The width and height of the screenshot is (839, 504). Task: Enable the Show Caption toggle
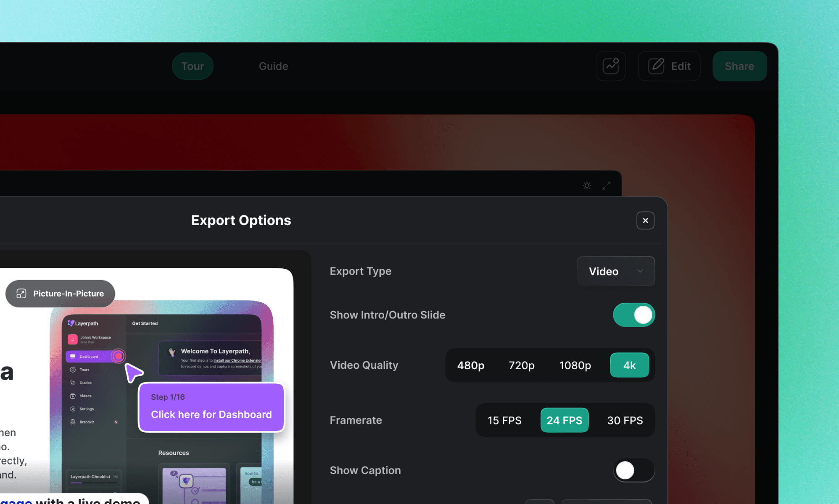tap(634, 470)
